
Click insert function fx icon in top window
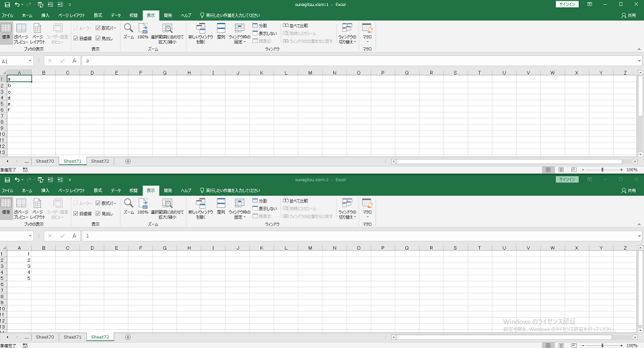[74, 61]
